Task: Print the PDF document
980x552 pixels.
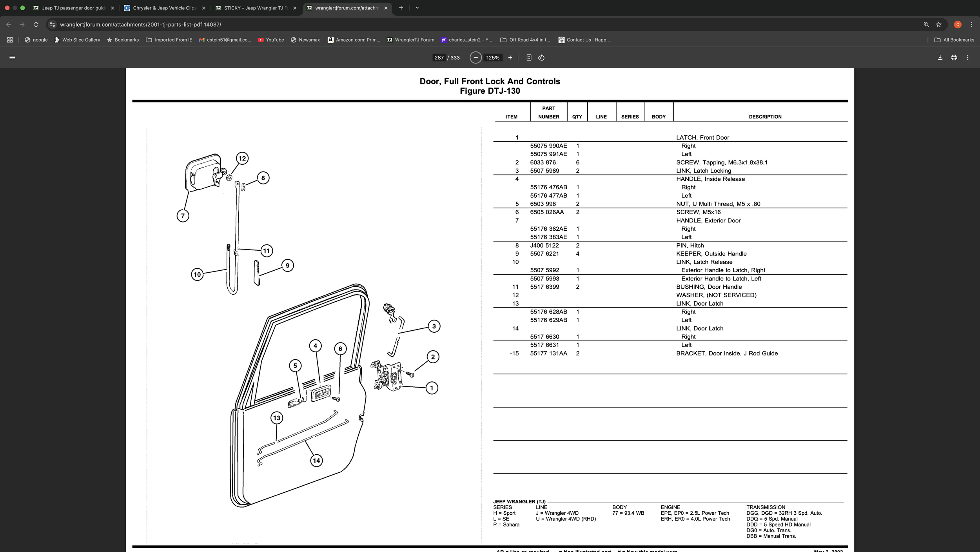Action: click(x=954, y=58)
